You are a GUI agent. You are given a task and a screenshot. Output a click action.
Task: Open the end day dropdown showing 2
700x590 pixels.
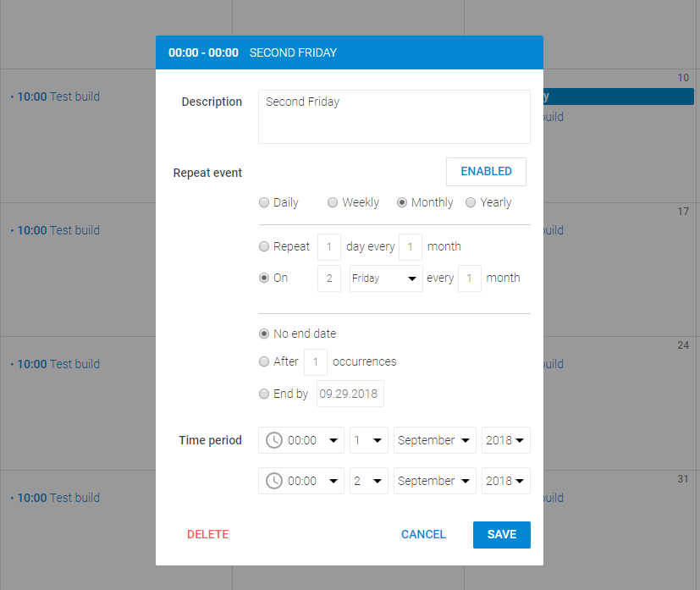369,481
